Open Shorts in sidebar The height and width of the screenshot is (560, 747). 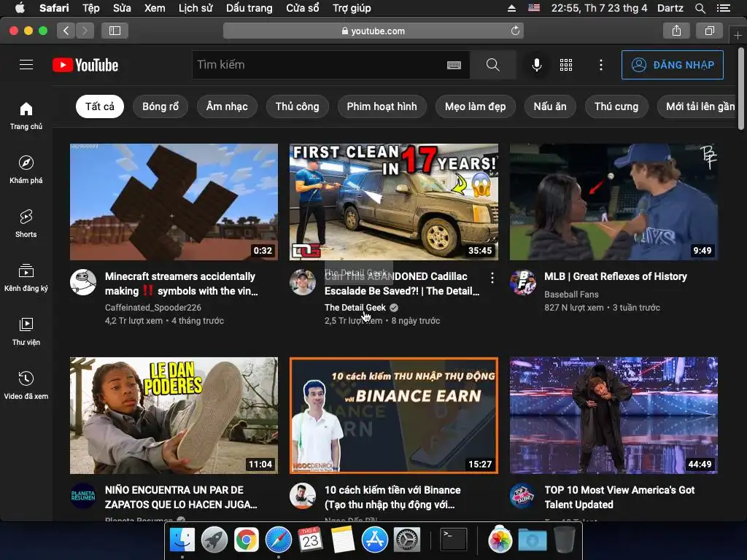pyautogui.click(x=26, y=223)
